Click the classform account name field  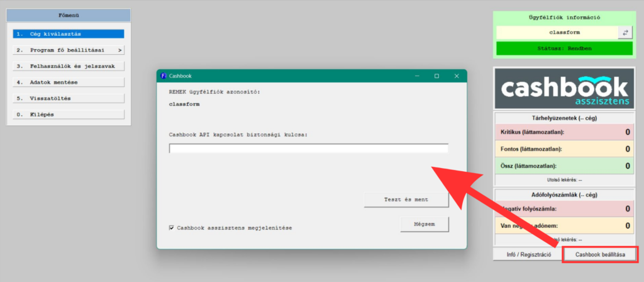556,32
